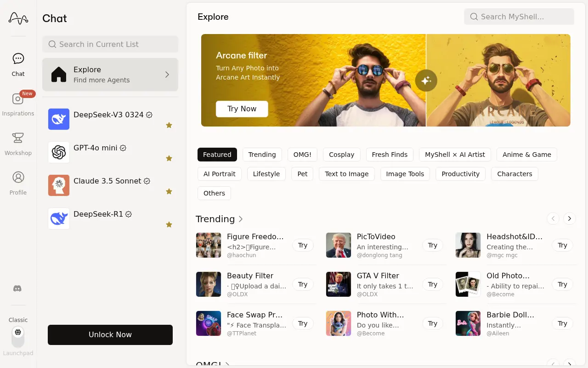Click the Trending carousel next arrow
Viewport: 588px width, 368px height.
click(570, 218)
